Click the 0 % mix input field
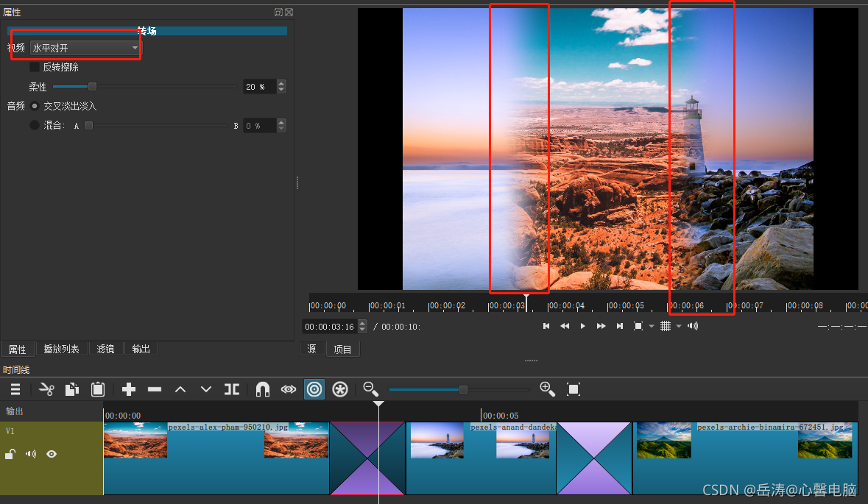 pos(259,126)
